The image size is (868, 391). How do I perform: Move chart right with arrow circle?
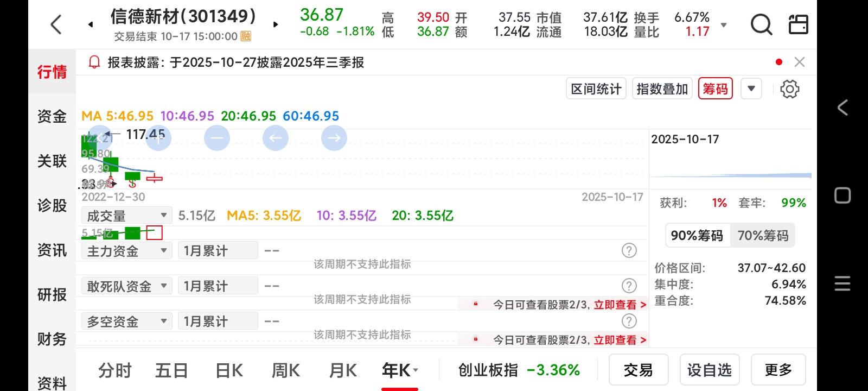(334, 138)
